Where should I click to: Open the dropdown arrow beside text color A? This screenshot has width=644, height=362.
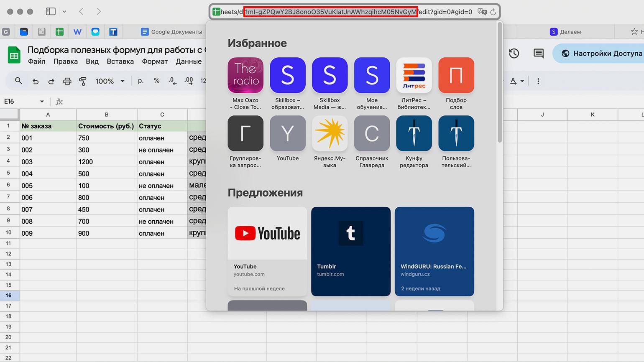tap(522, 82)
